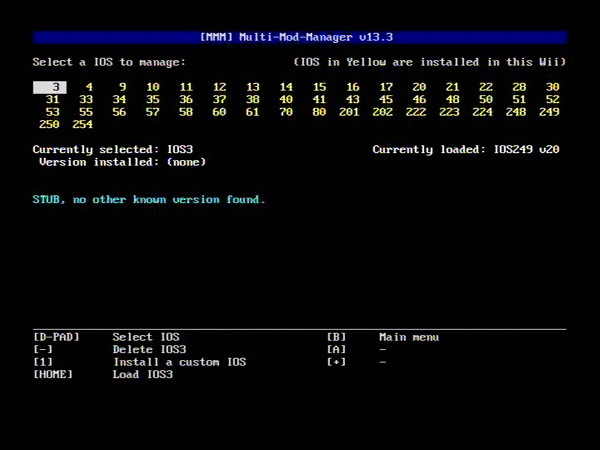Select IOS 55 entry
This screenshot has height=450, width=600.
86,112
